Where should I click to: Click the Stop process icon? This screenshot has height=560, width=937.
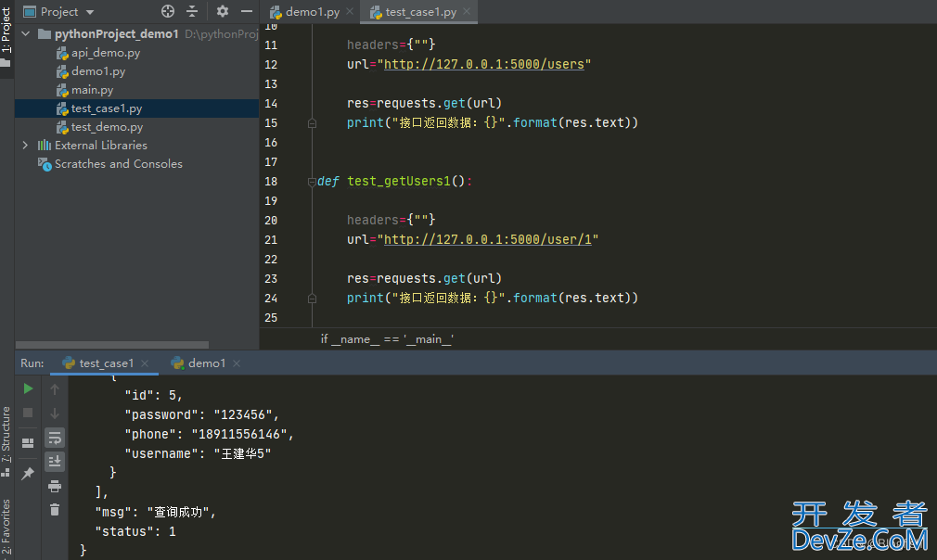(28, 413)
